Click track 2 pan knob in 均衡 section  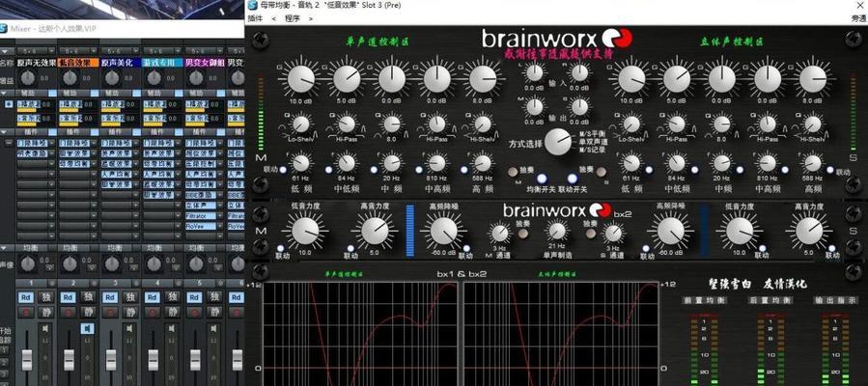pyautogui.click(x=70, y=263)
